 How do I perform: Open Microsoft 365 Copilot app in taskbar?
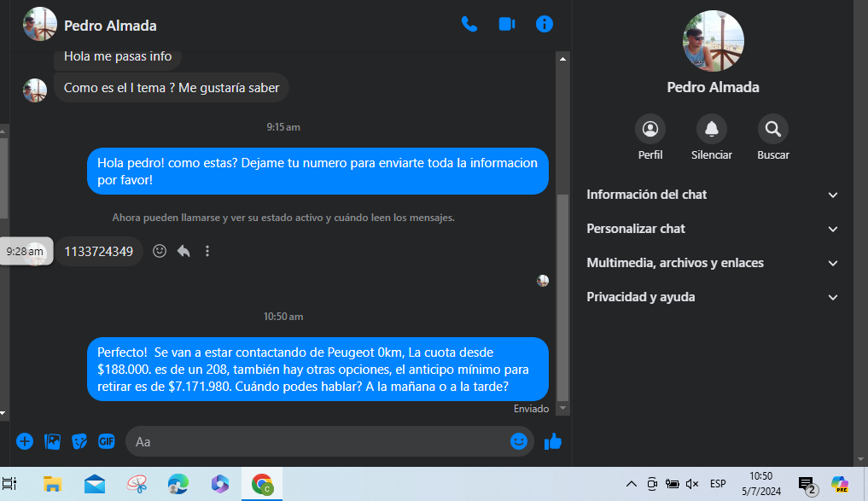(x=219, y=484)
